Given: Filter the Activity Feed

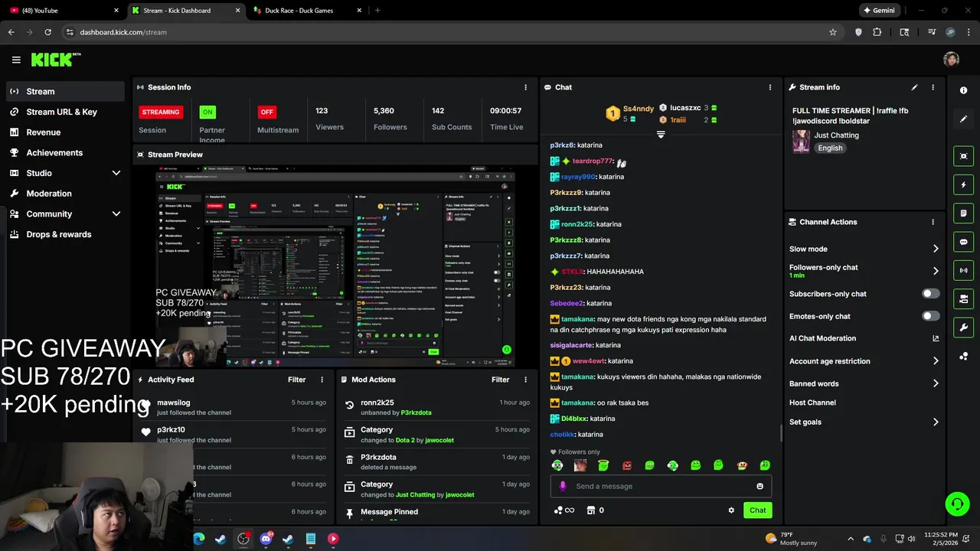Looking at the screenshot, I should (296, 380).
